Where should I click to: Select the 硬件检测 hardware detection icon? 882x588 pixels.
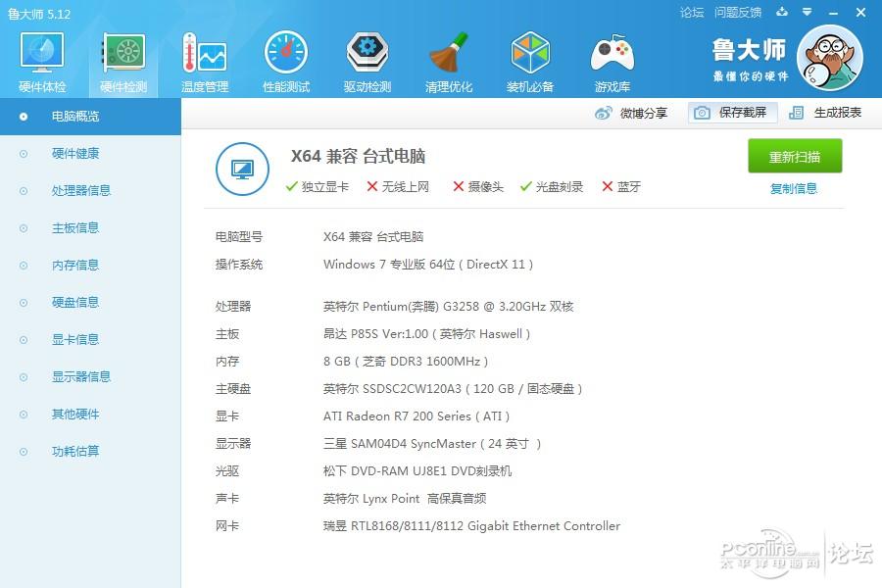coord(123,52)
